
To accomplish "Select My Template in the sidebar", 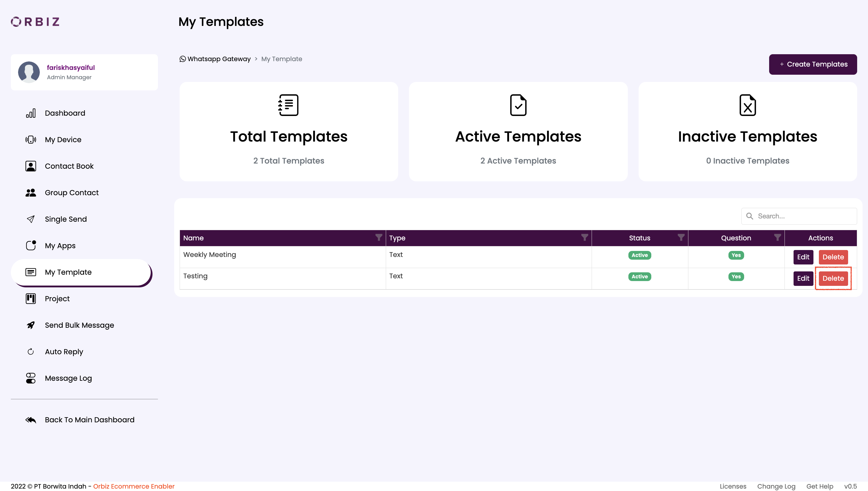I will (x=68, y=272).
